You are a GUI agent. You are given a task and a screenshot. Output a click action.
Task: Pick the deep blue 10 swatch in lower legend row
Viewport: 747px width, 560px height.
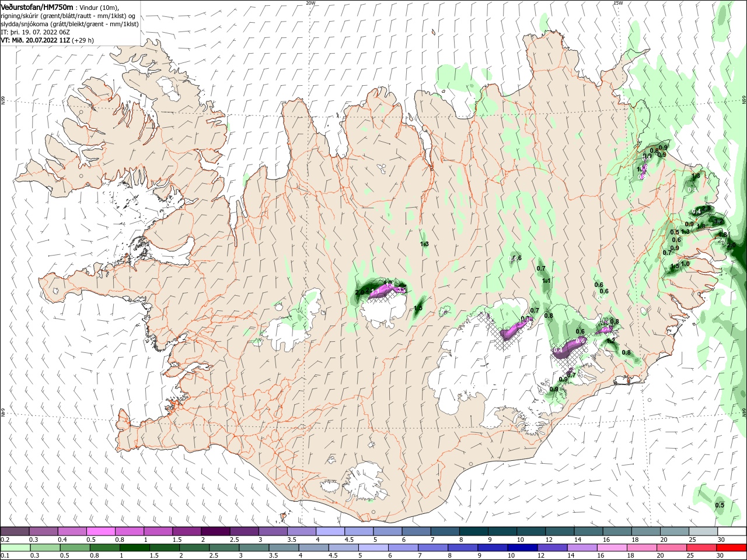[522, 548]
